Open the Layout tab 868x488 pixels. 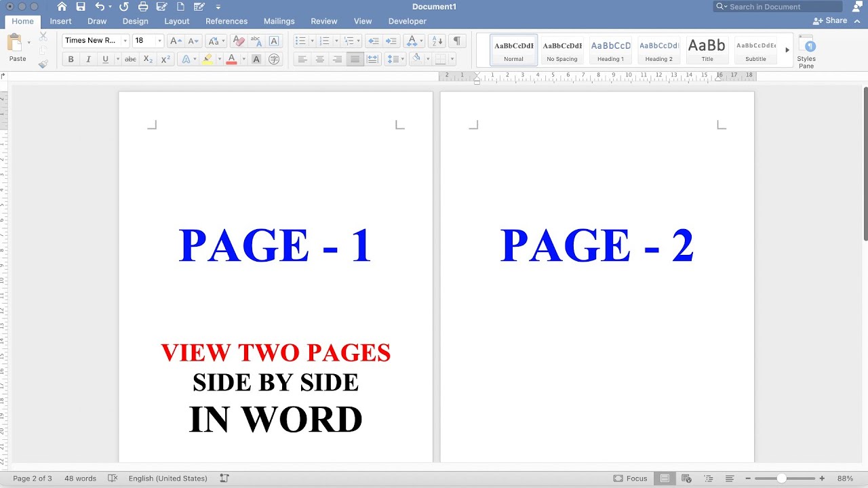[177, 21]
